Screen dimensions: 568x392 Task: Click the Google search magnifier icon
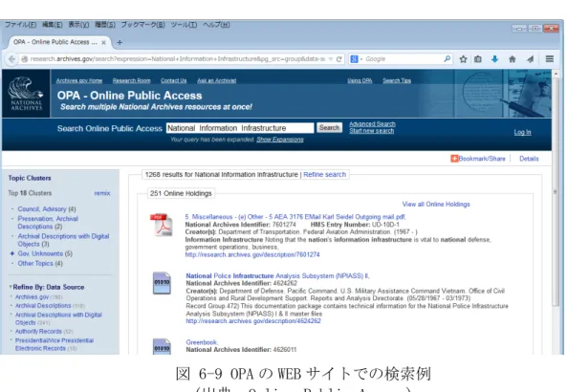(447, 58)
